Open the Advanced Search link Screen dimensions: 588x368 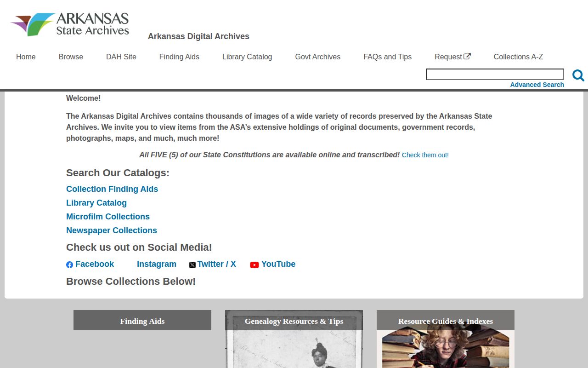pyautogui.click(x=537, y=85)
